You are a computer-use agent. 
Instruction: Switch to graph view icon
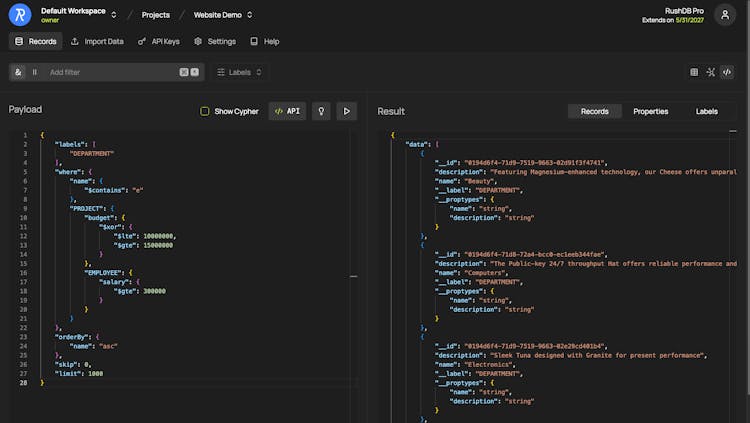tap(711, 72)
